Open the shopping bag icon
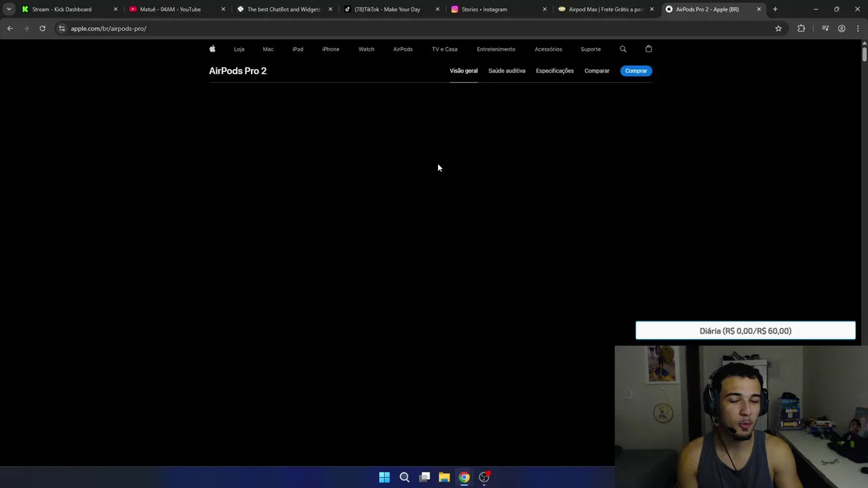This screenshot has height=488, width=868. 648,49
